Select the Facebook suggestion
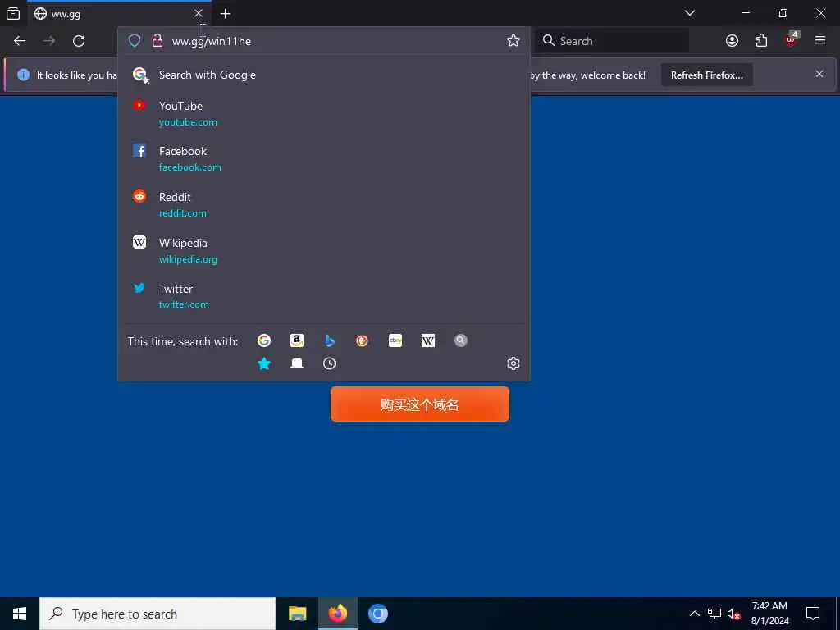The height and width of the screenshot is (630, 840). pos(323,158)
